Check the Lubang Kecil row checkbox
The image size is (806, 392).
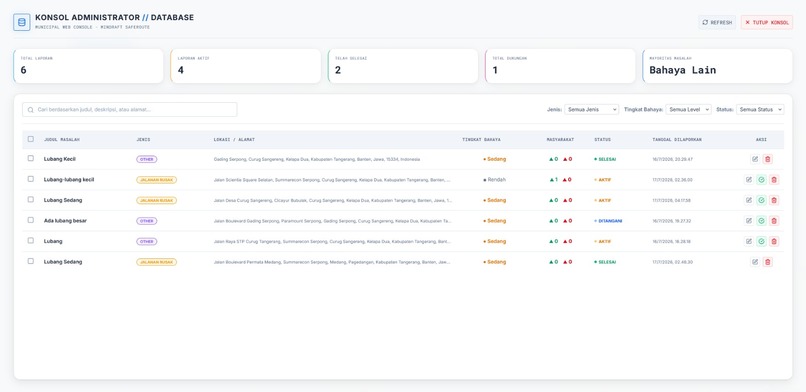31,159
